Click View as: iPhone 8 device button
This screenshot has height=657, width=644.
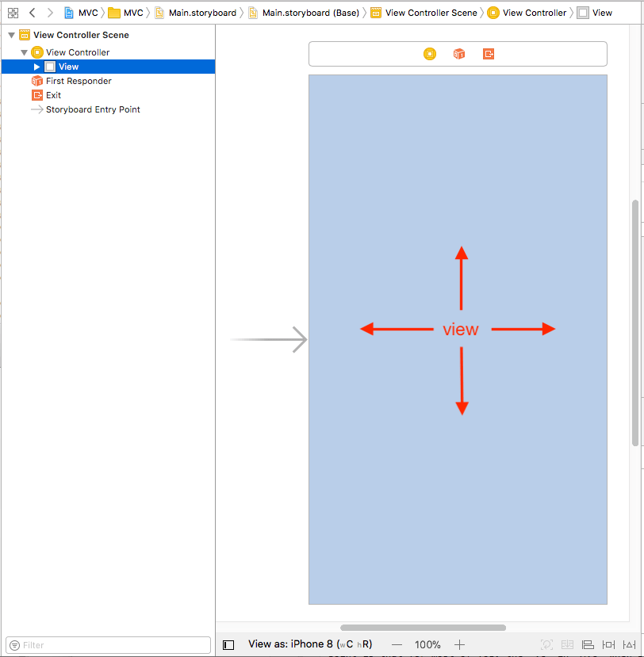tap(309, 644)
